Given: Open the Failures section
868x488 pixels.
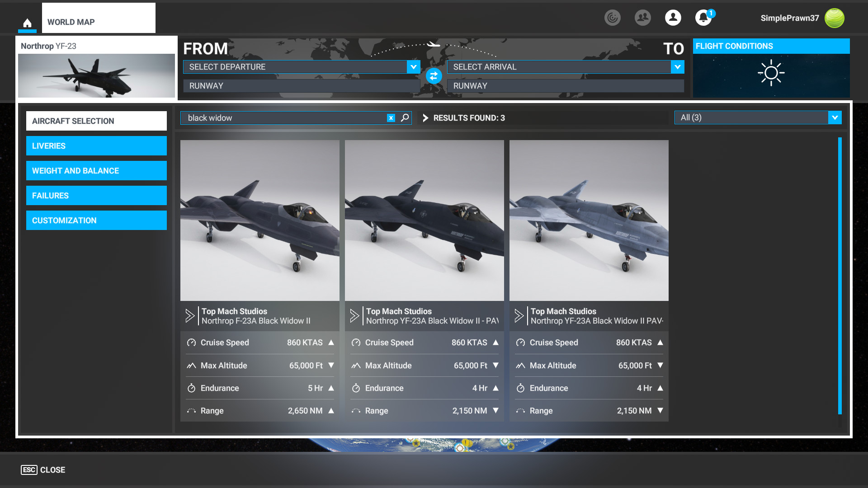Looking at the screenshot, I should point(96,196).
